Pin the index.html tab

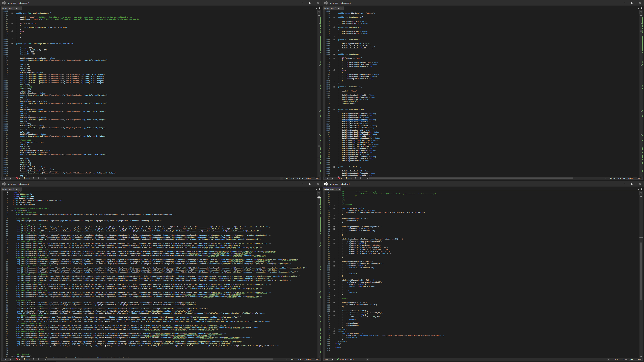336,189
